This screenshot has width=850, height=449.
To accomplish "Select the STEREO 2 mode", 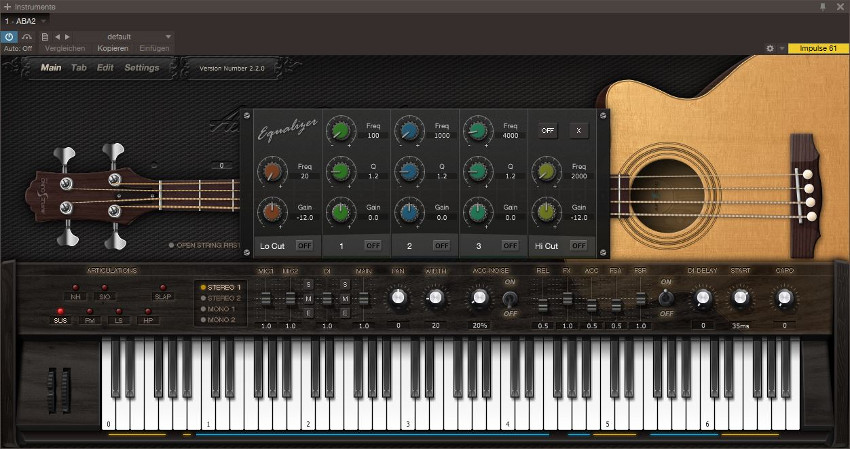I will (x=221, y=298).
